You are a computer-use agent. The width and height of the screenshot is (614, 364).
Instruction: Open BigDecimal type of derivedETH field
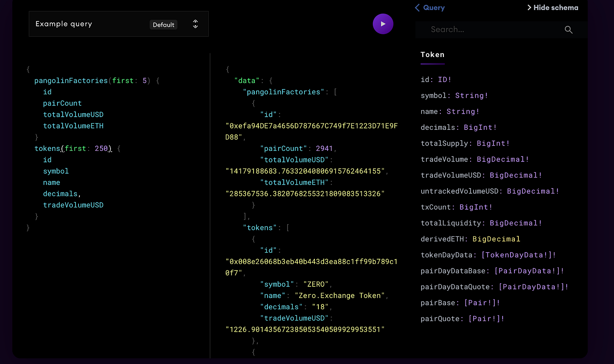pyautogui.click(x=496, y=239)
